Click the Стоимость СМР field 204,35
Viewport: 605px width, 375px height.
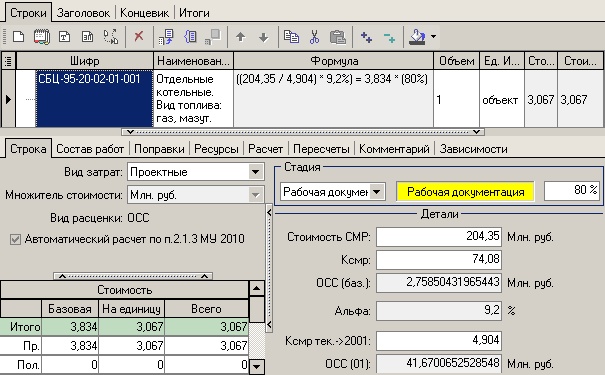[439, 236]
